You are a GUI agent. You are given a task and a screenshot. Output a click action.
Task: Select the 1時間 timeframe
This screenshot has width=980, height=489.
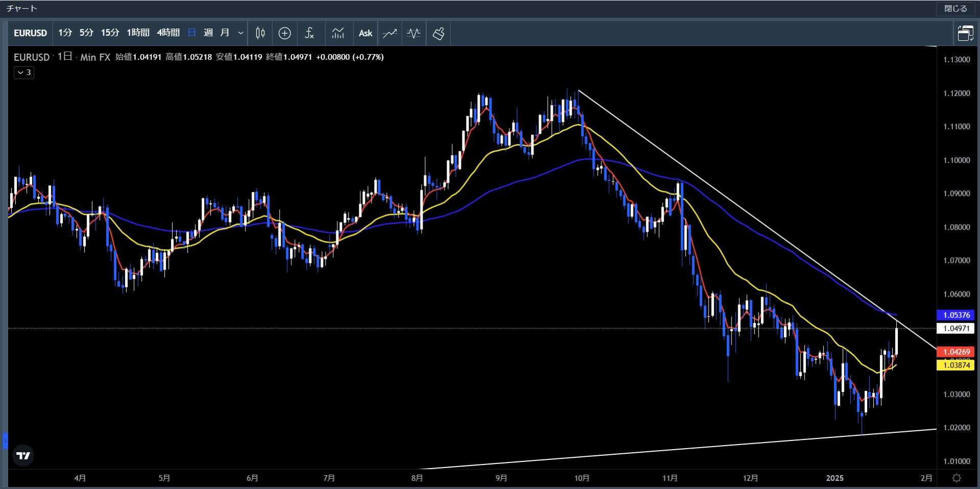138,33
